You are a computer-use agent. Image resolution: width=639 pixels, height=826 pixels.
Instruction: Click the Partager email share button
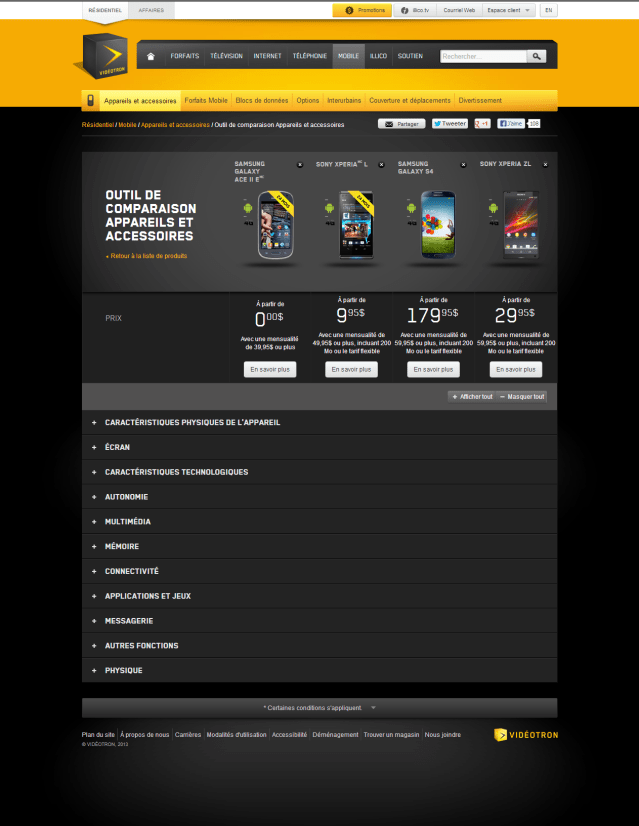point(401,124)
